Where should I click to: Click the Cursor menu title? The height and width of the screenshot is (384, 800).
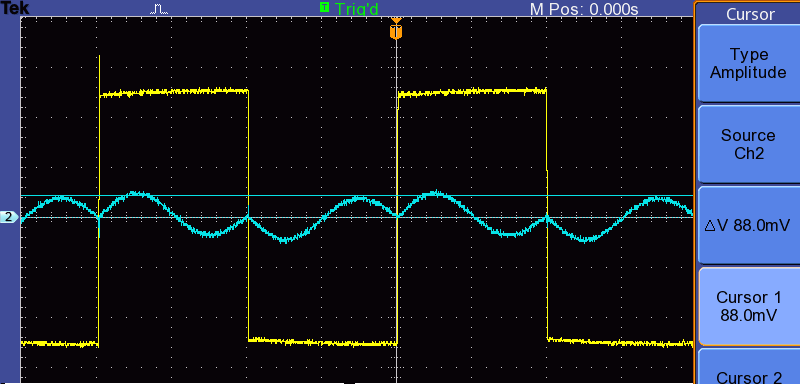(750, 14)
